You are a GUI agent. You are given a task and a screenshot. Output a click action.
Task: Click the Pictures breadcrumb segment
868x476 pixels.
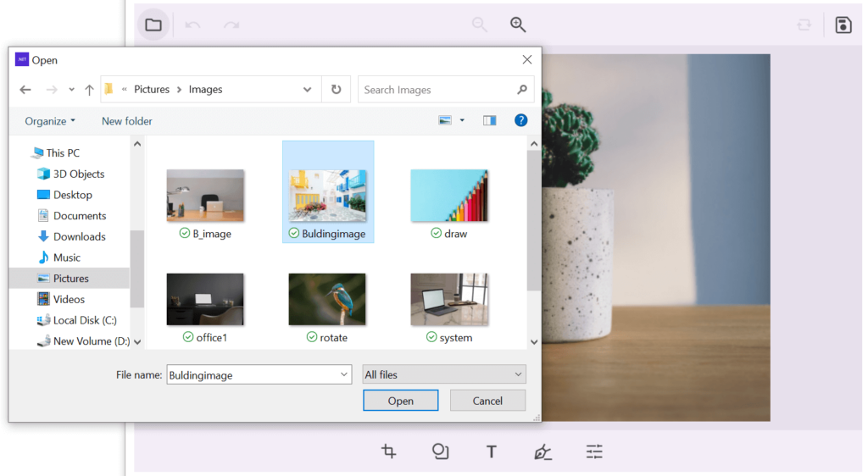[152, 90]
